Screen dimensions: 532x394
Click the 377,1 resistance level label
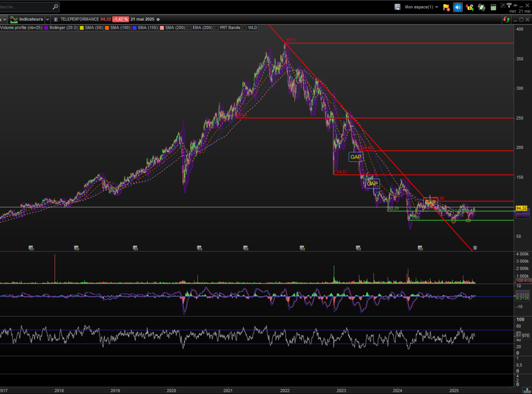[x=291, y=40]
